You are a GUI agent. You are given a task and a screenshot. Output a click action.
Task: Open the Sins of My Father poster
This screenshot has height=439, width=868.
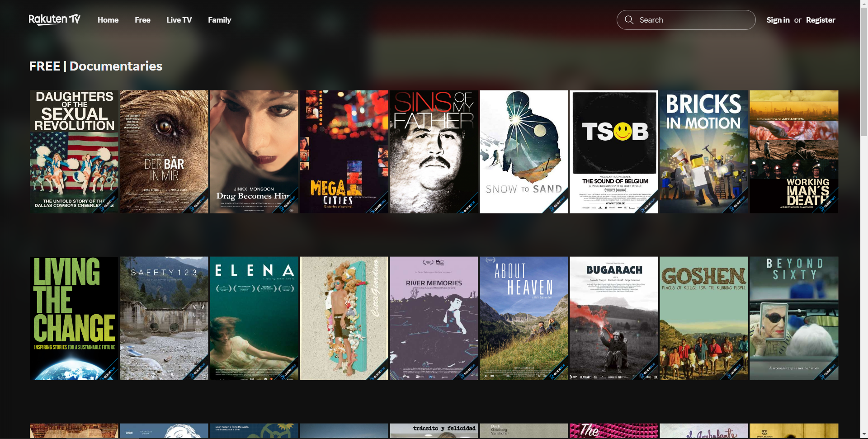(434, 151)
